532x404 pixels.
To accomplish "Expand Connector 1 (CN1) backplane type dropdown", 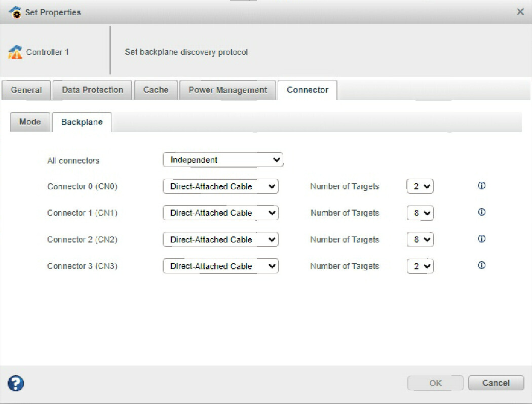I will click(221, 213).
